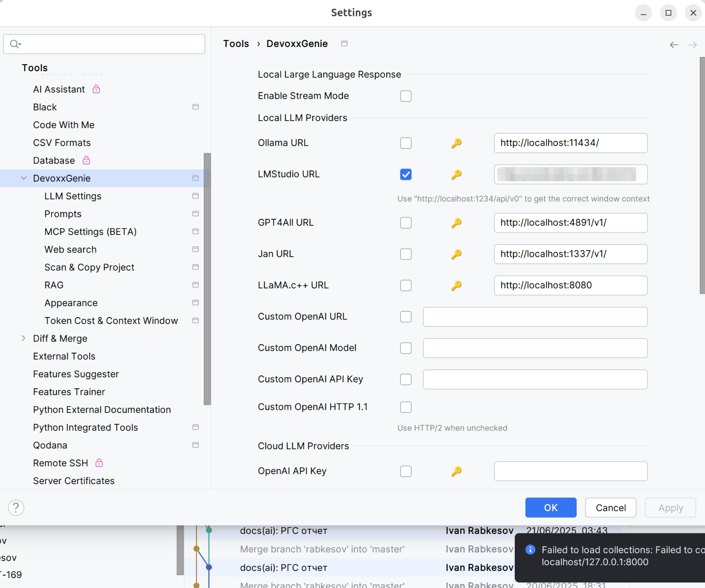Enable the Custom OpenAI HTTP 1.1 checkbox
The image size is (705, 588).
(x=406, y=407)
